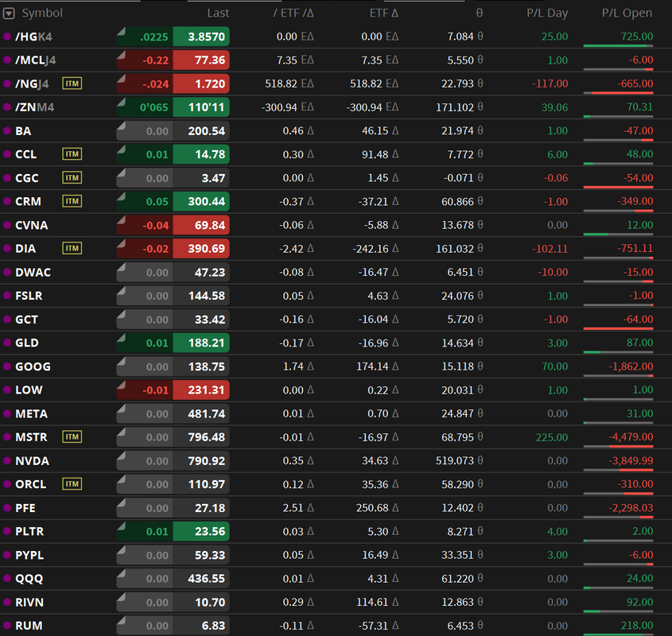The height and width of the screenshot is (636, 672).
Task: Click the GLD last price 188.21
Action: (x=201, y=343)
